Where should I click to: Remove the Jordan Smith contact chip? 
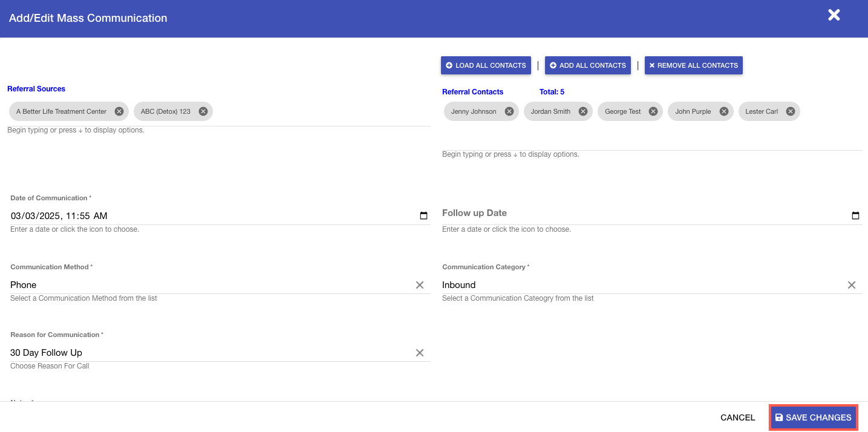coord(582,111)
